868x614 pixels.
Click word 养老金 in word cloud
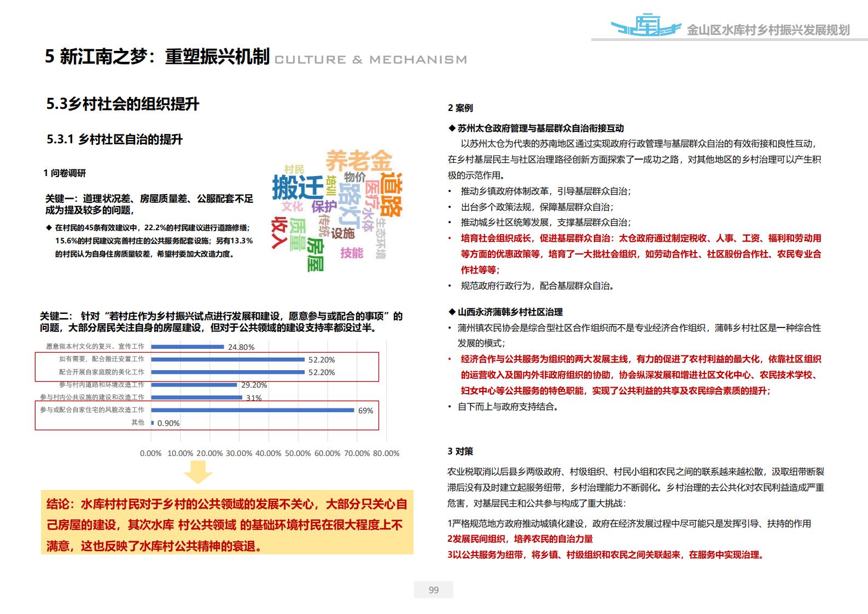[359, 161]
